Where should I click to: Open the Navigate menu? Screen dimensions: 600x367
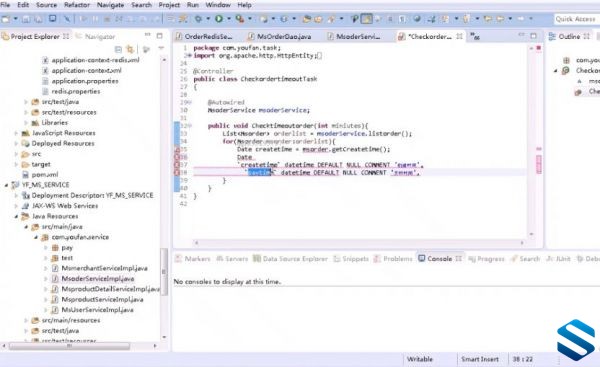110,5
